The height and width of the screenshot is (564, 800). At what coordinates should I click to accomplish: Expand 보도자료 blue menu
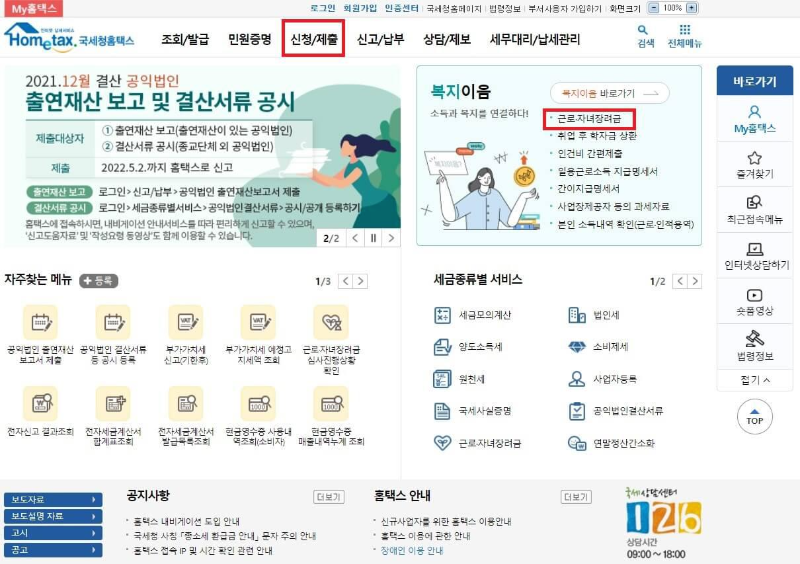(x=53, y=500)
